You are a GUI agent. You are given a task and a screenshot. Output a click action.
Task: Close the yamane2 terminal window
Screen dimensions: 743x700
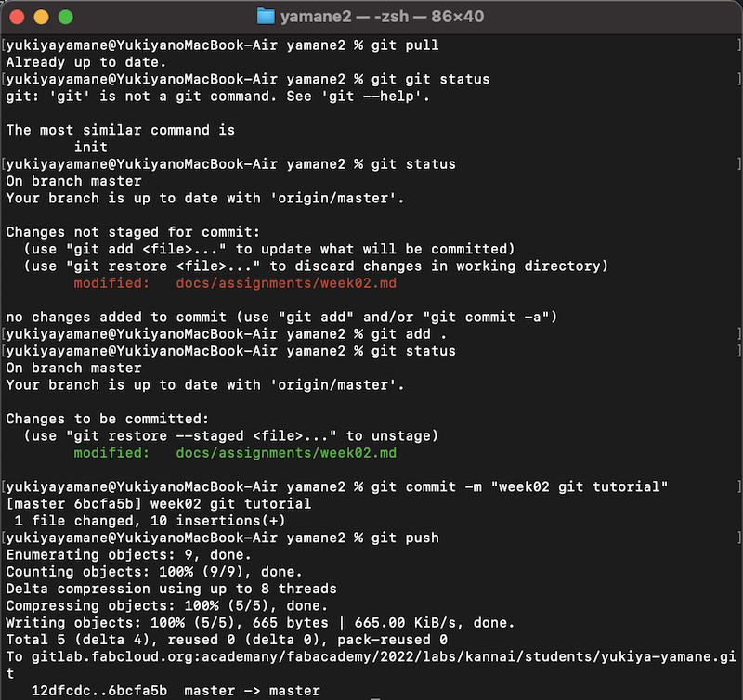(x=17, y=17)
